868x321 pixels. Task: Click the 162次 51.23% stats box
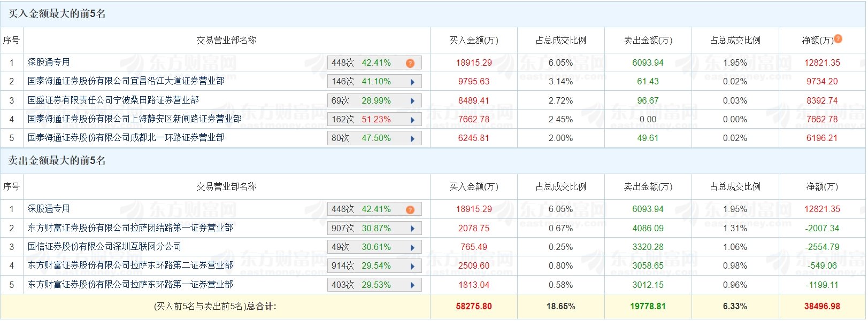(x=374, y=119)
